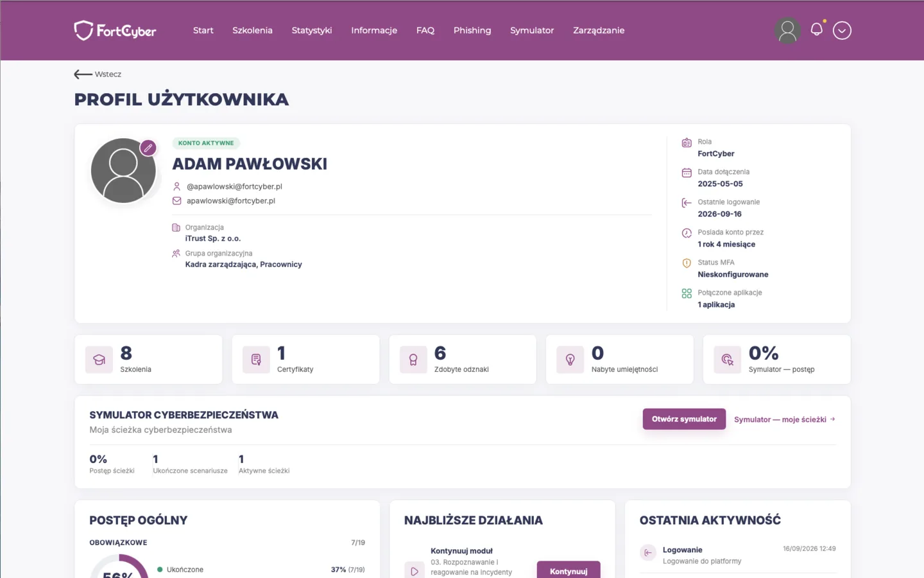This screenshot has width=924, height=578.
Task: Click the Data dołączenia calendar icon
Action: [x=687, y=173]
